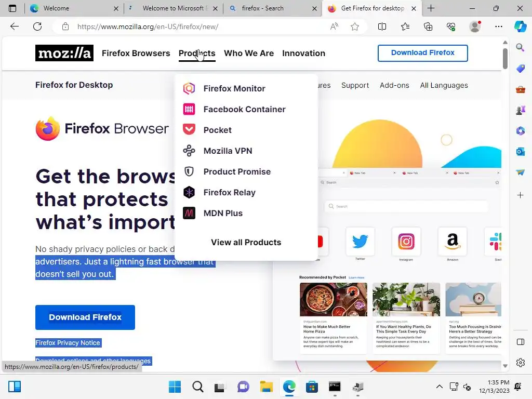This screenshot has width=532, height=399.
Task: Open the Support link
Action: point(355,85)
